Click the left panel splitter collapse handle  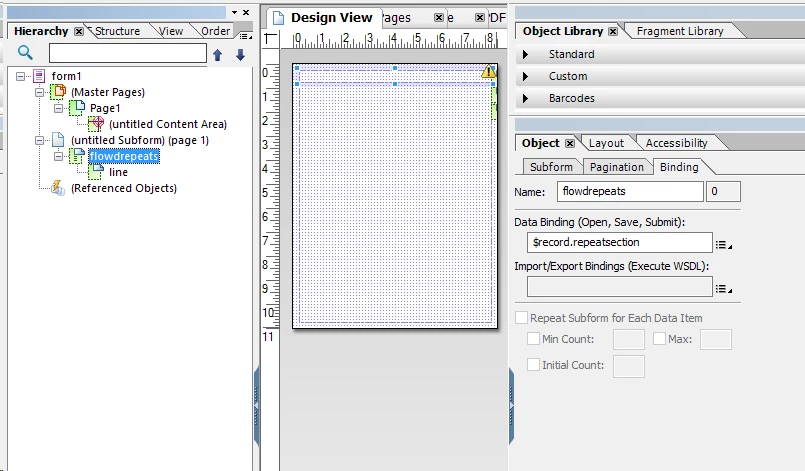[x=257, y=406]
